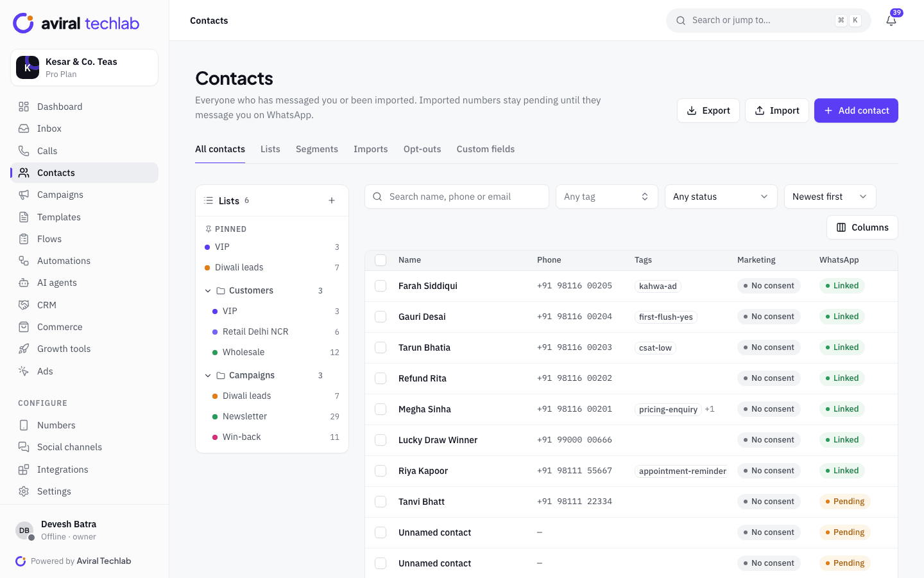Click the Ads icon

pos(24,371)
